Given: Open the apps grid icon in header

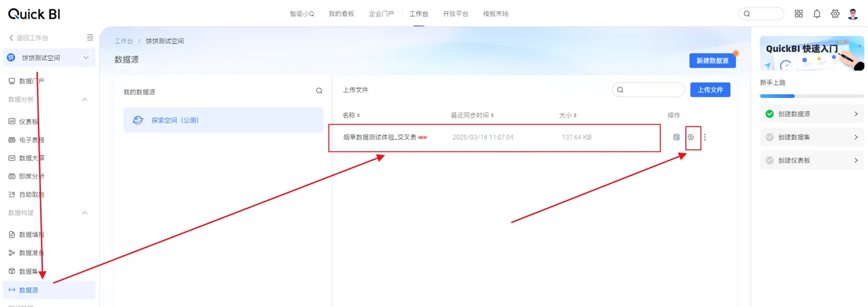Looking at the screenshot, I should click(799, 14).
